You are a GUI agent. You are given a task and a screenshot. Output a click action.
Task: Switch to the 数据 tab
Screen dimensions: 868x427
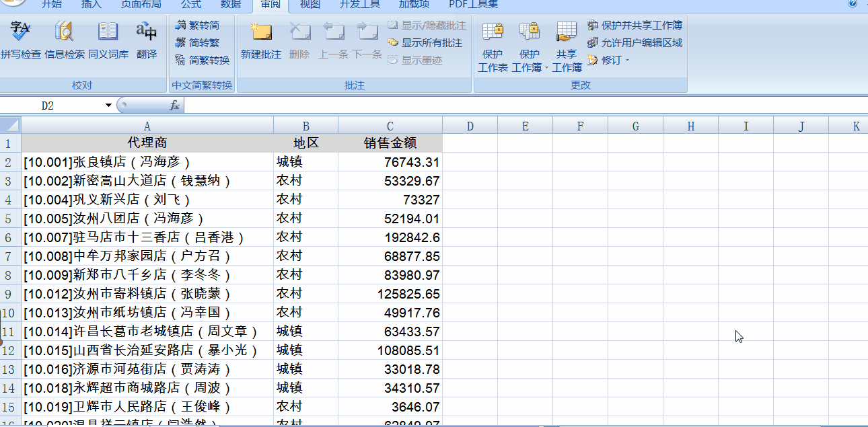231,4
